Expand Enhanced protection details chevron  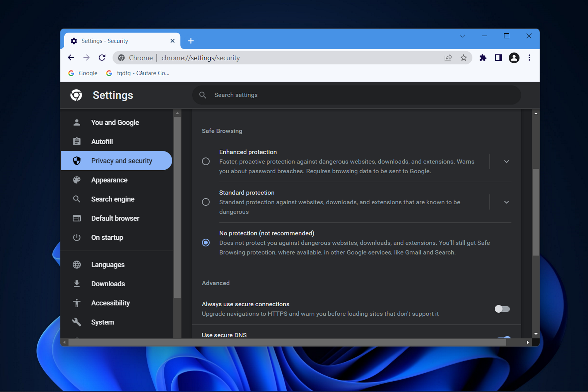point(506,161)
